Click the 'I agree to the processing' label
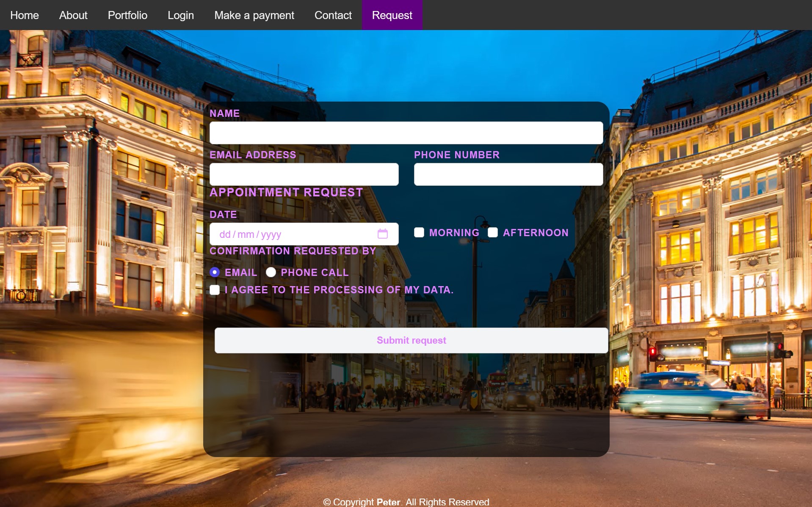The image size is (812, 507). 339,290
